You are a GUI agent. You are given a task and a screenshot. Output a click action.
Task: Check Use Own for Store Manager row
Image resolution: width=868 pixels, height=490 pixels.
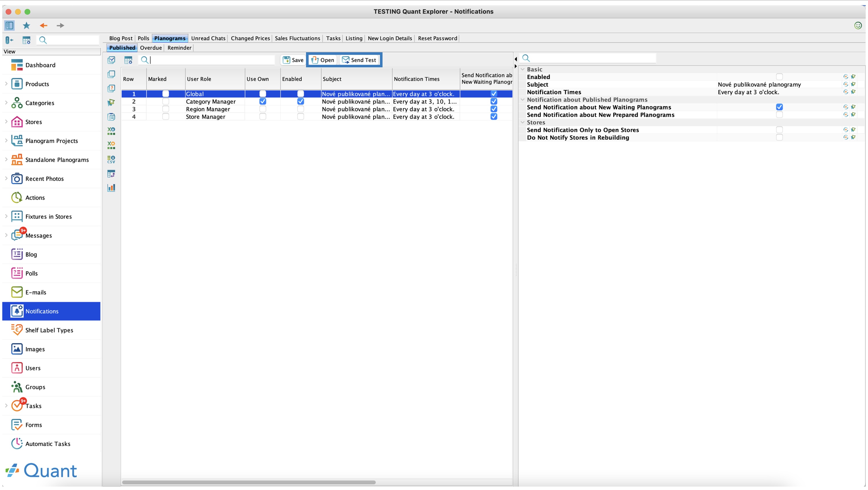coord(263,117)
